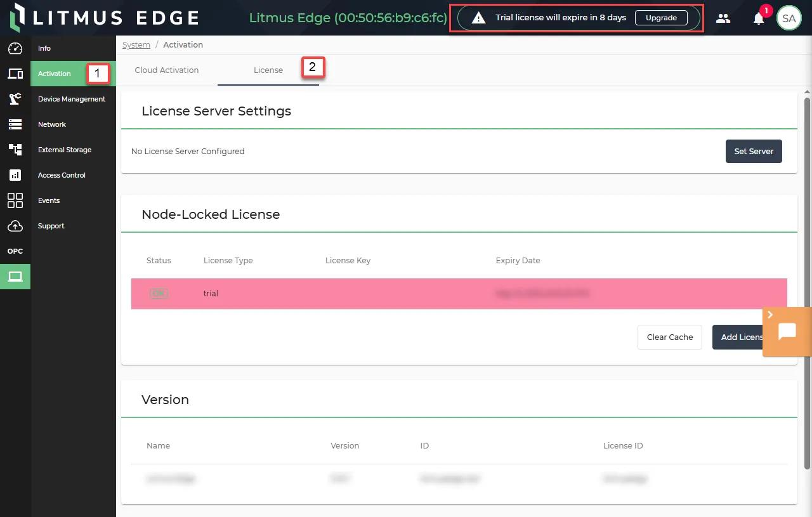
Task: Click the Litmus Edge logo
Action: pos(105,18)
